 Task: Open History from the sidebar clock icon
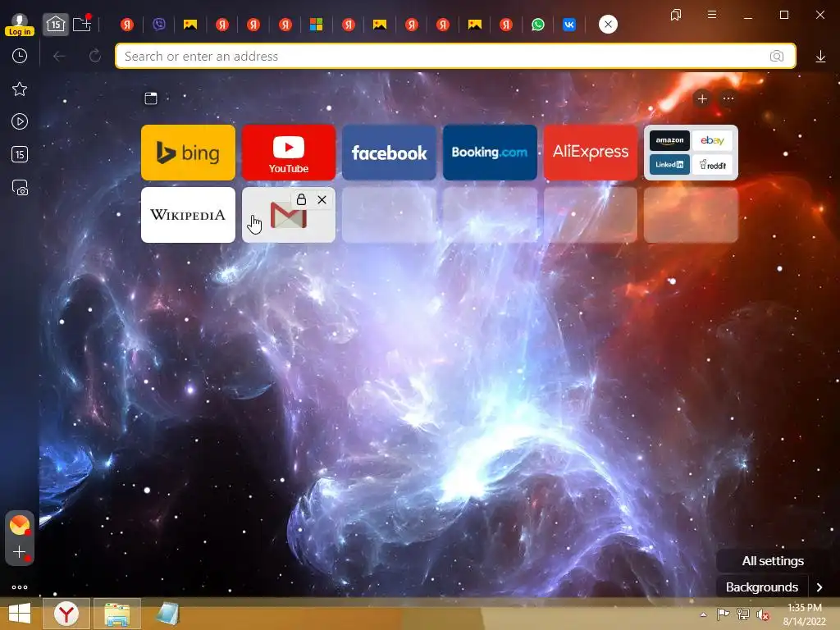click(20, 56)
